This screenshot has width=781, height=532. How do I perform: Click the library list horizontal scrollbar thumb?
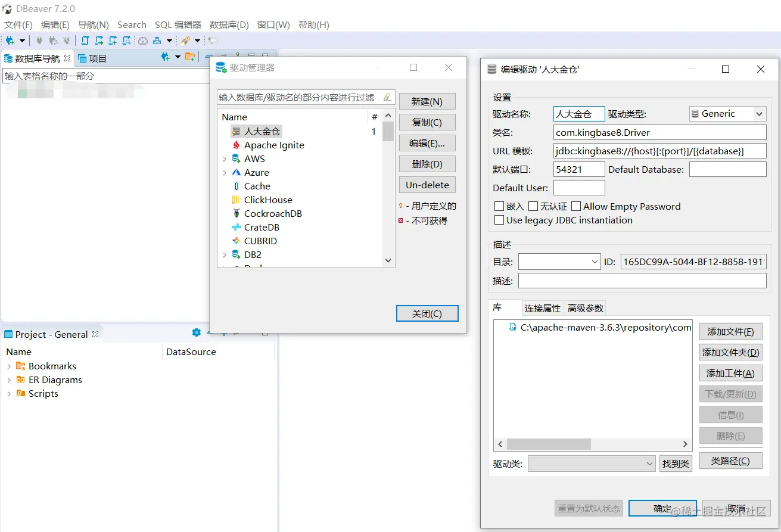pyautogui.click(x=549, y=444)
